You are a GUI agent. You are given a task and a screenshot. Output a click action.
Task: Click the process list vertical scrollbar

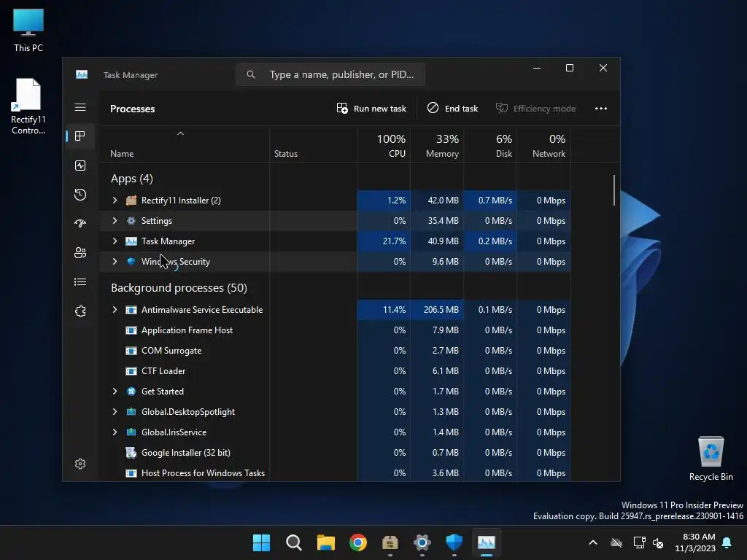[614, 190]
